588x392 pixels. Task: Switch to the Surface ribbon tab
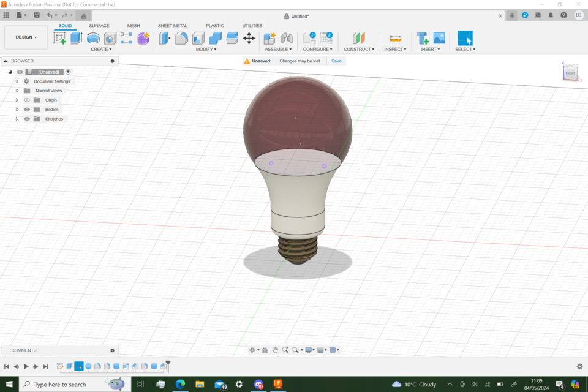pyautogui.click(x=99, y=26)
